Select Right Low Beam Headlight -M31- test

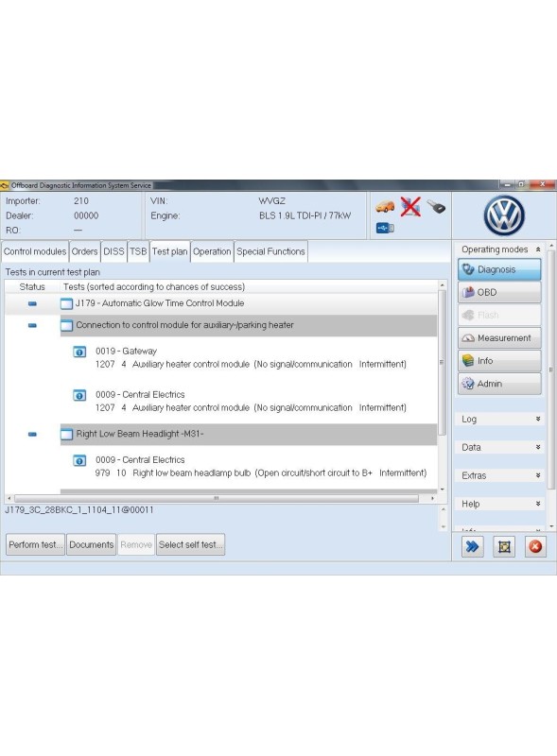click(x=140, y=434)
